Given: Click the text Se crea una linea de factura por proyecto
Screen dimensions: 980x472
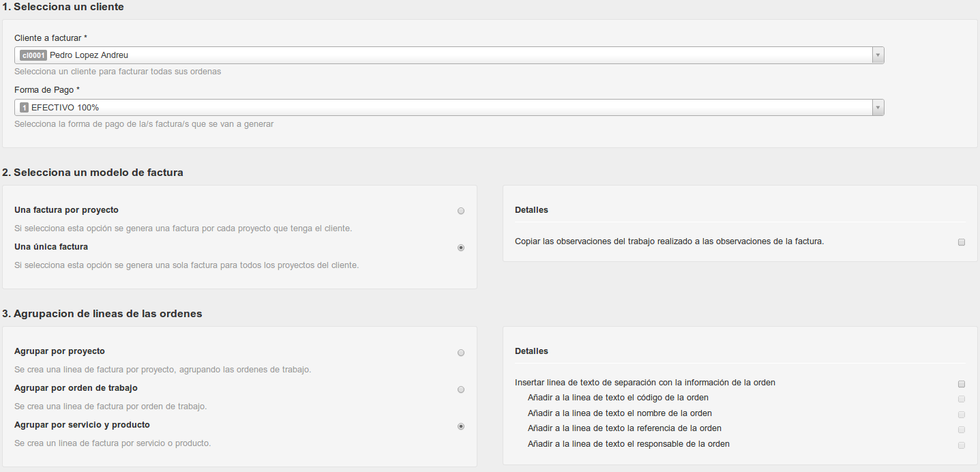Looking at the screenshot, I should point(162,370).
